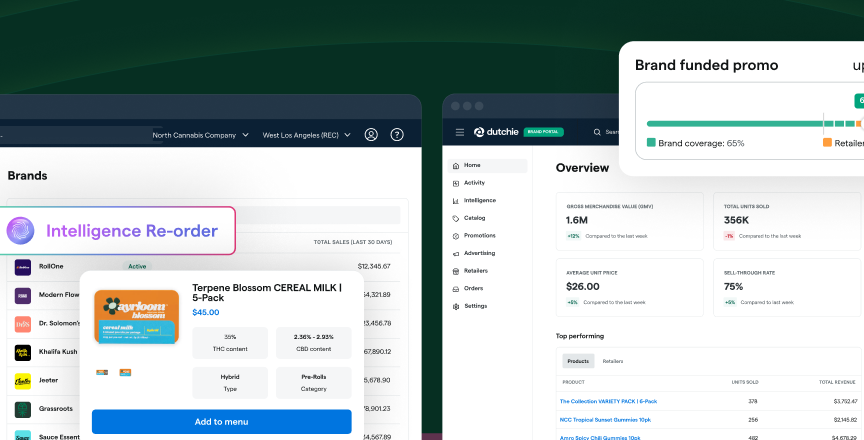
Task: Click the Intelligence Re-order banner
Action: tap(117, 231)
